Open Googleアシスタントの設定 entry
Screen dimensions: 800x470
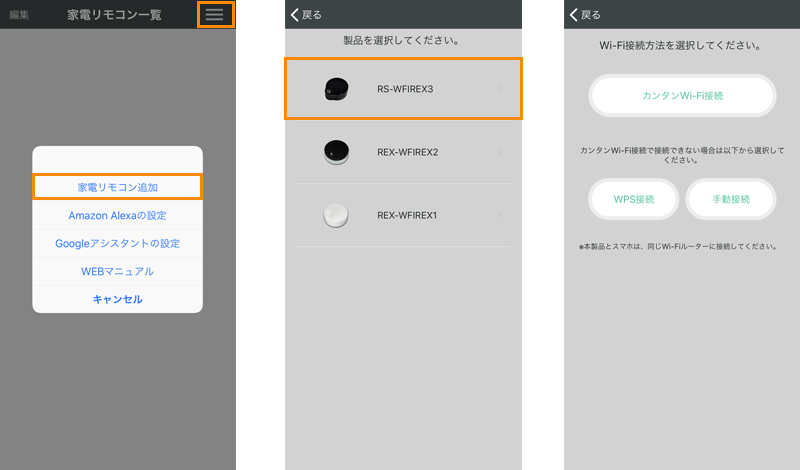(x=117, y=243)
